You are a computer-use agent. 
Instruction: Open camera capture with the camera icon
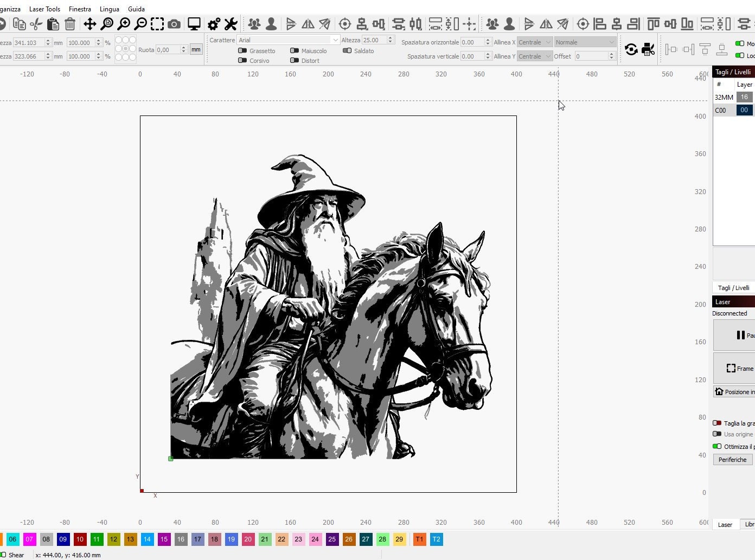174,24
